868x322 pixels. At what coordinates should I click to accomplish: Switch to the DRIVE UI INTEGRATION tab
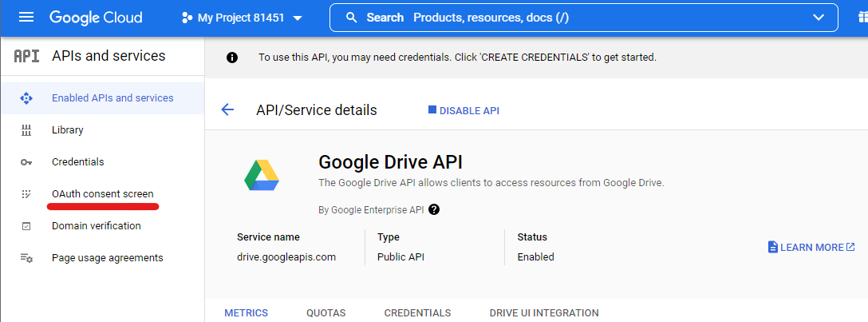tap(543, 313)
